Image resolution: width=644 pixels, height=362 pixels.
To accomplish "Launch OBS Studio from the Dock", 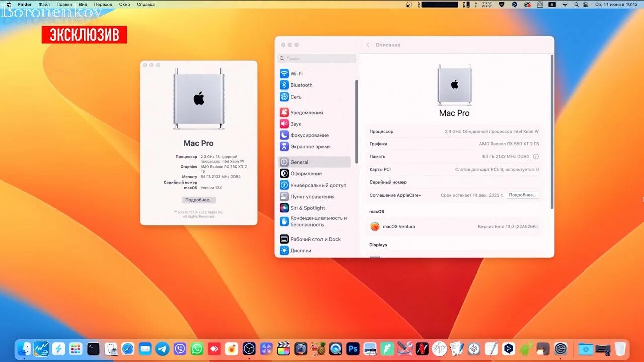I will coord(249,348).
